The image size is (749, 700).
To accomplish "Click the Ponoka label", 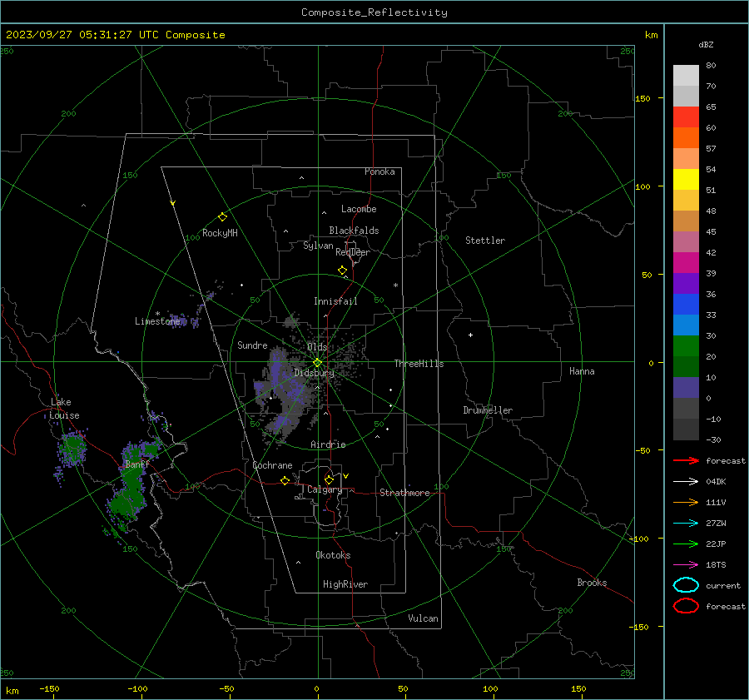I will 379,171.
